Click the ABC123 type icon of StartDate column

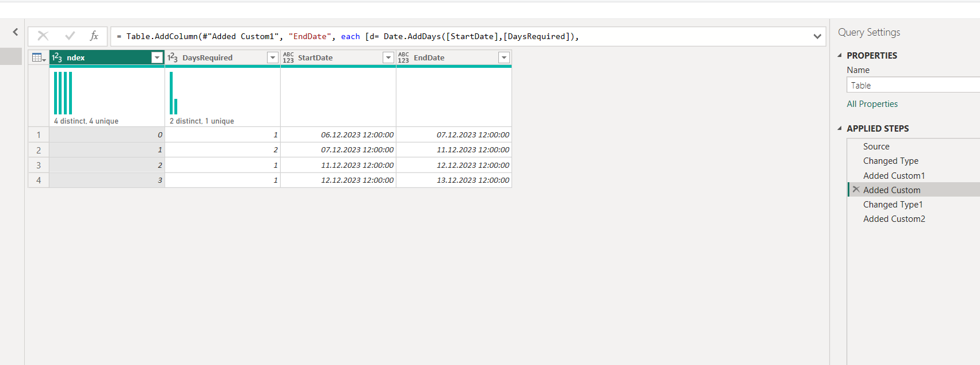pyautogui.click(x=288, y=57)
